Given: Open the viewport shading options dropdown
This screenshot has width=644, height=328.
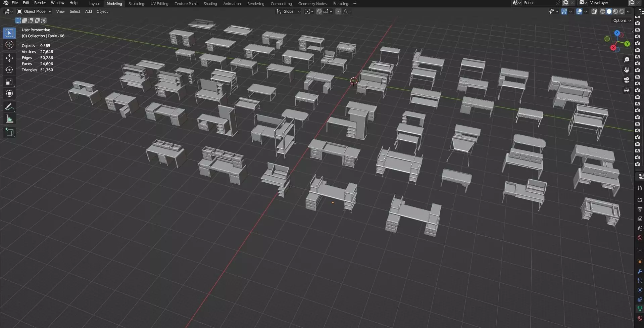Looking at the screenshot, I should (628, 11).
